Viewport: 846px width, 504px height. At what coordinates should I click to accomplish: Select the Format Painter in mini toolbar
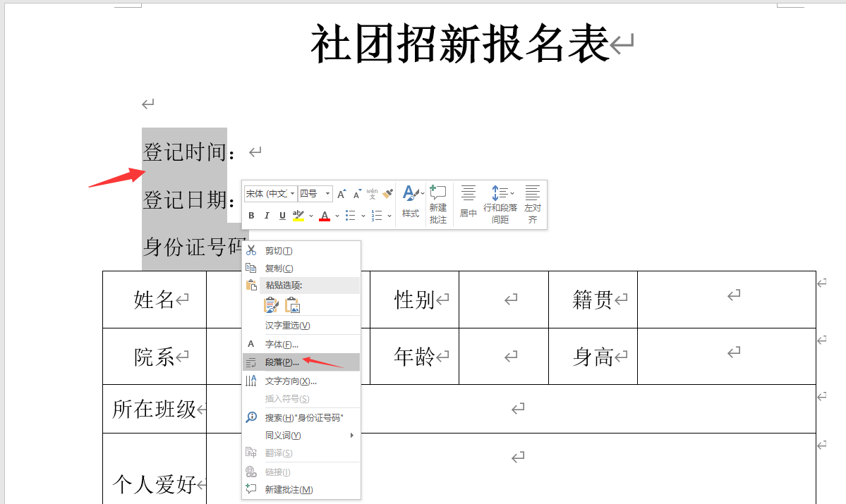click(x=387, y=195)
